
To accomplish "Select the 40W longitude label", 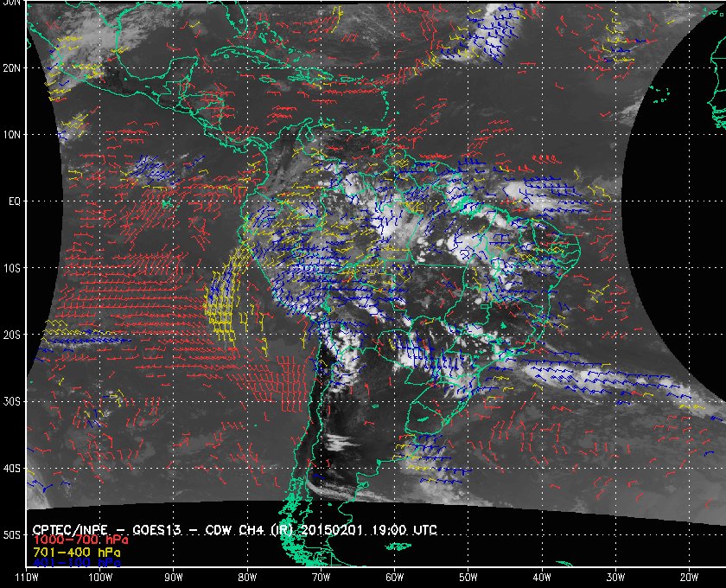I will [542, 578].
